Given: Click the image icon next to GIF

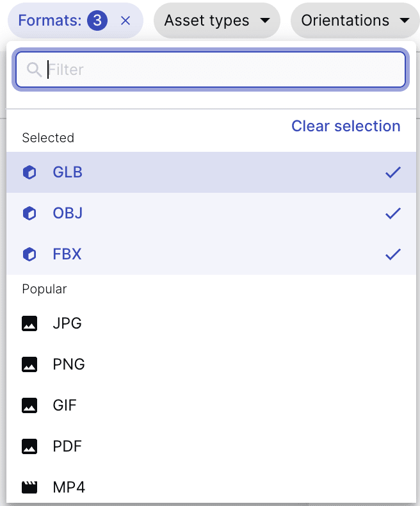Looking at the screenshot, I should pos(29,405).
